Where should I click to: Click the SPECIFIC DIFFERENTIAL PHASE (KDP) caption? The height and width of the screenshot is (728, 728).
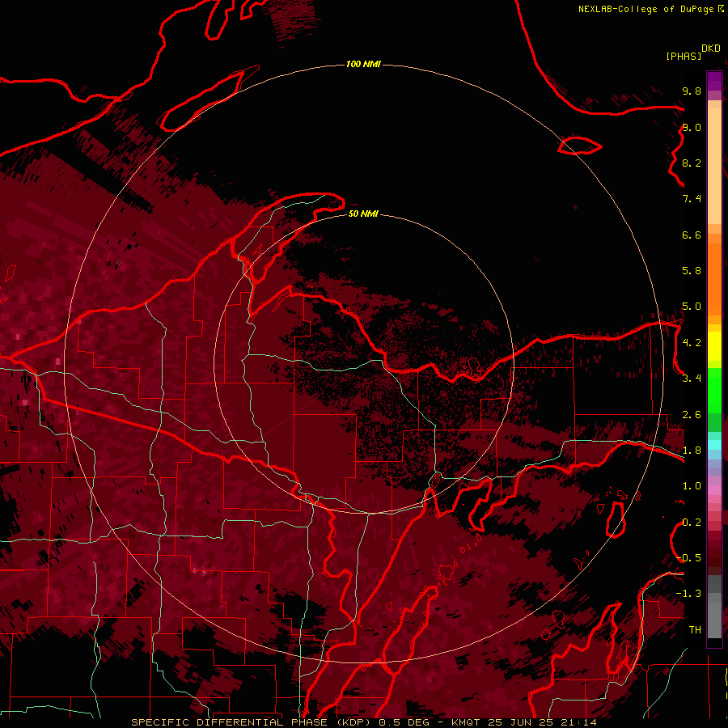pyautogui.click(x=251, y=722)
